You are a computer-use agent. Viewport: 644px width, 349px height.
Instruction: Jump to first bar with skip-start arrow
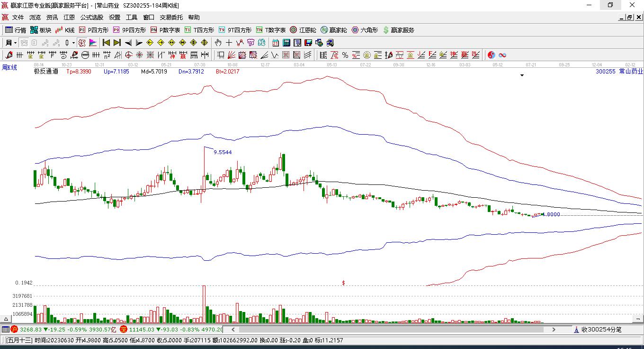[106, 43]
